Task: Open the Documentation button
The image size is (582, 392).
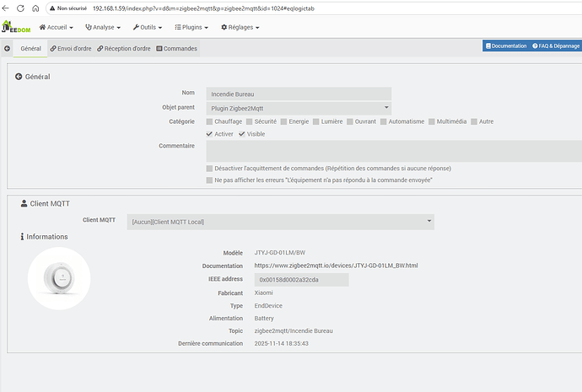Action: point(506,46)
